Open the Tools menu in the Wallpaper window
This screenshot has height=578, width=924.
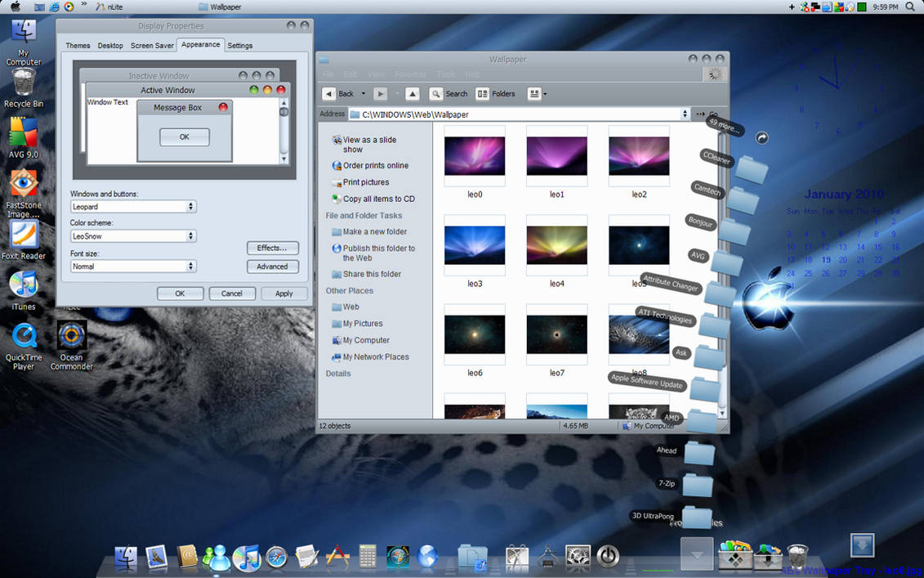(445, 74)
